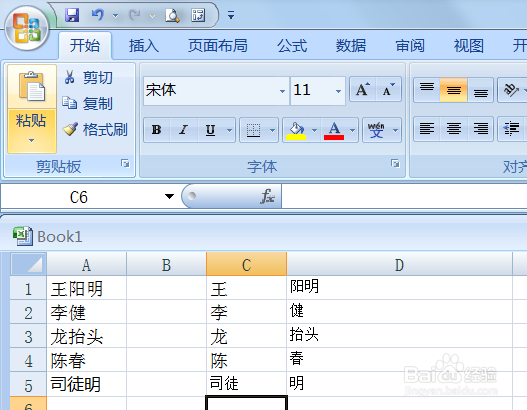Open the fill color dropdown arrow
527x410 pixels.
click(x=315, y=130)
